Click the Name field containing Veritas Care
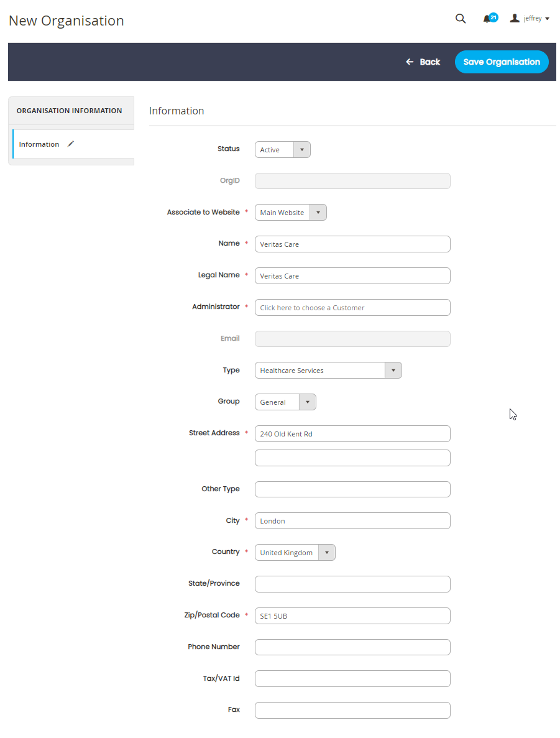This screenshot has height=738, width=560. pos(352,244)
